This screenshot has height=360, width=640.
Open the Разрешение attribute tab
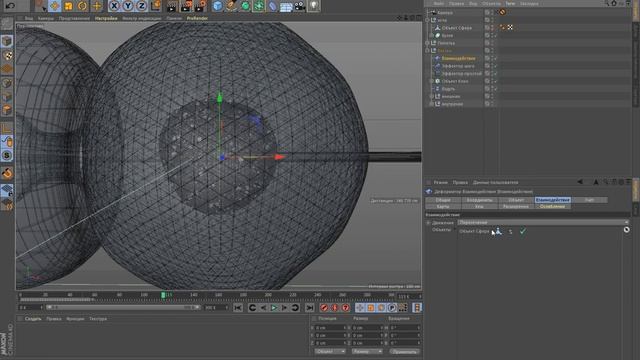coord(516,207)
